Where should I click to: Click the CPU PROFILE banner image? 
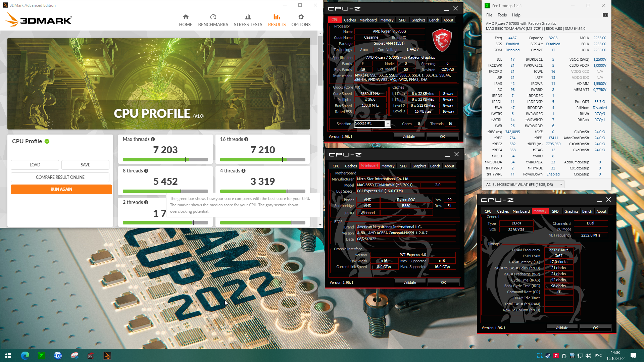pos(159,84)
